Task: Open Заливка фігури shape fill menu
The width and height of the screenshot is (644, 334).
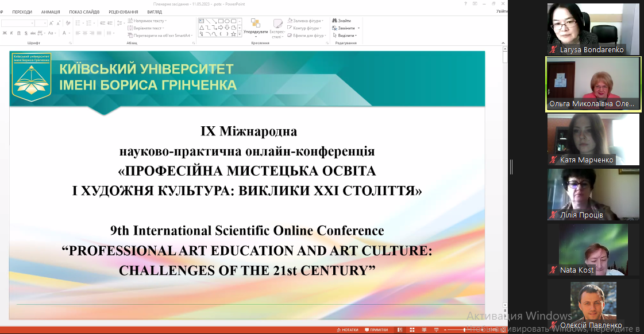Action: point(305,21)
